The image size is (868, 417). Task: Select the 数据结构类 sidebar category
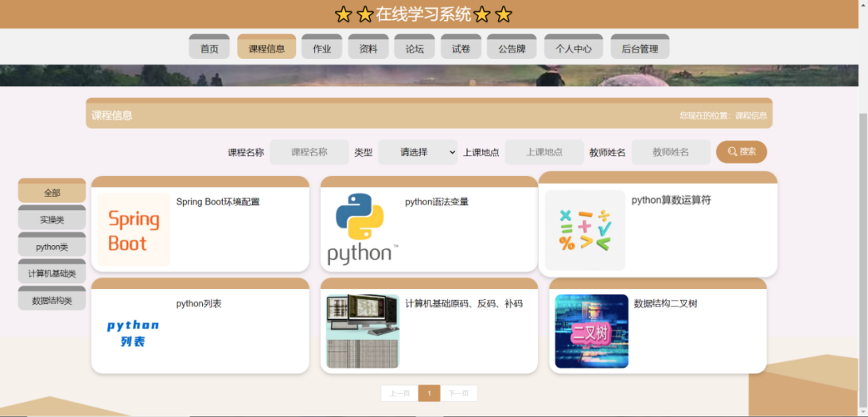(52, 301)
